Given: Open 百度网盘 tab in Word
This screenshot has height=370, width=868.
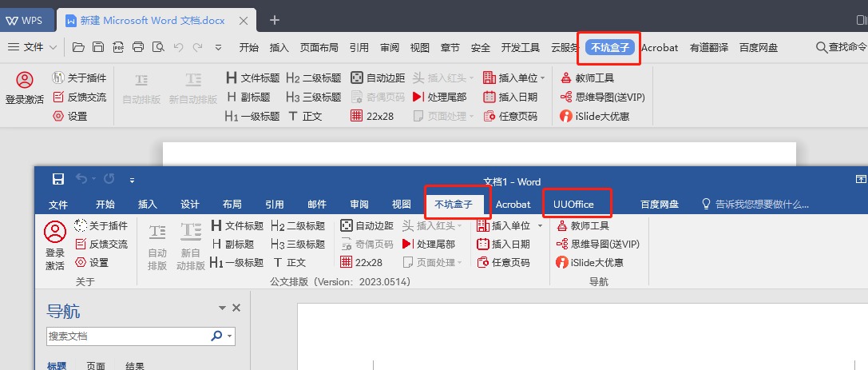Looking at the screenshot, I should [660, 205].
